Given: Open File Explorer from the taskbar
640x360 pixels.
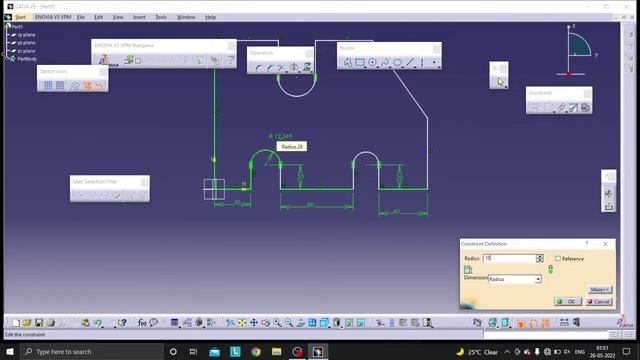Looking at the screenshot, I should click(276, 351).
